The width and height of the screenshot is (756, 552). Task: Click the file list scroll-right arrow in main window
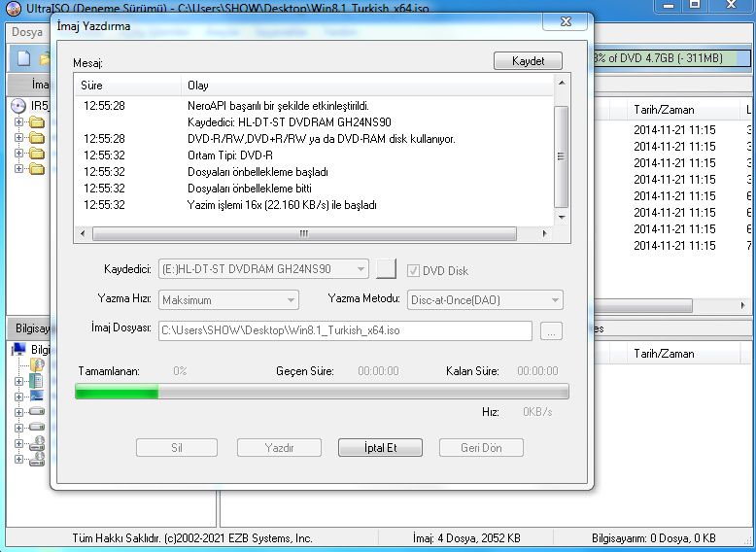(x=743, y=305)
